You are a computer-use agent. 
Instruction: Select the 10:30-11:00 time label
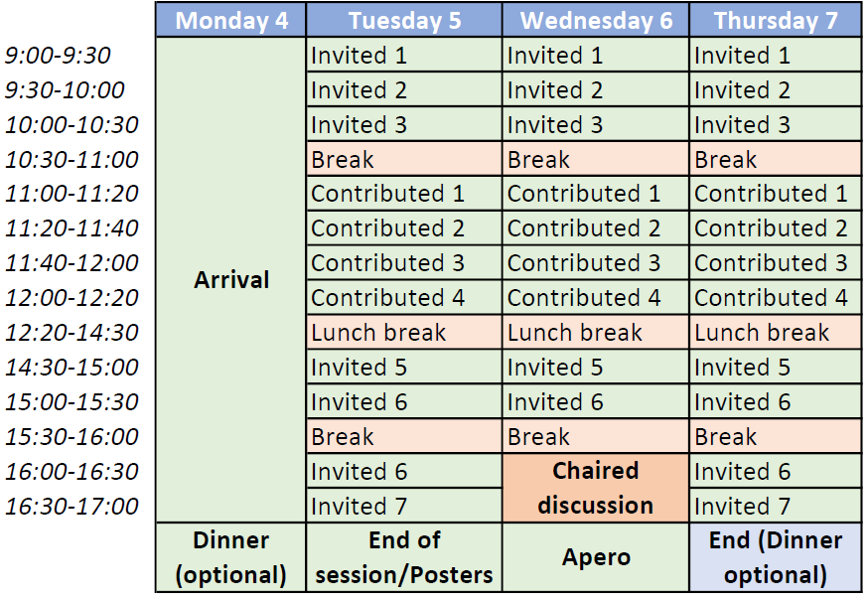pyautogui.click(x=72, y=160)
